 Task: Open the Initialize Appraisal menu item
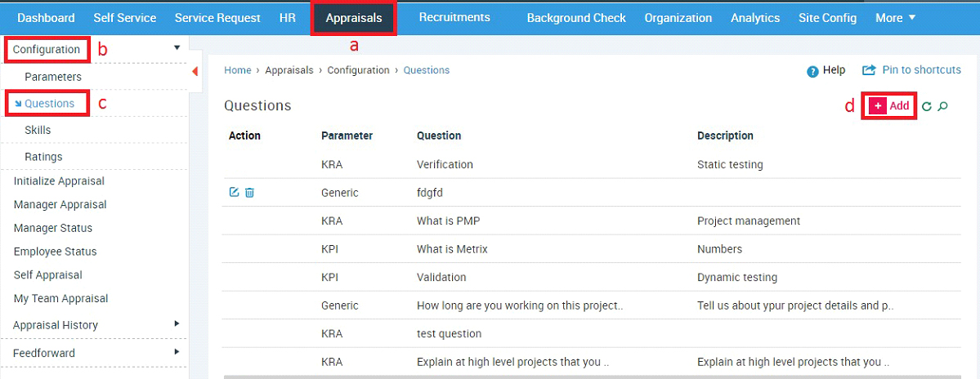(59, 181)
